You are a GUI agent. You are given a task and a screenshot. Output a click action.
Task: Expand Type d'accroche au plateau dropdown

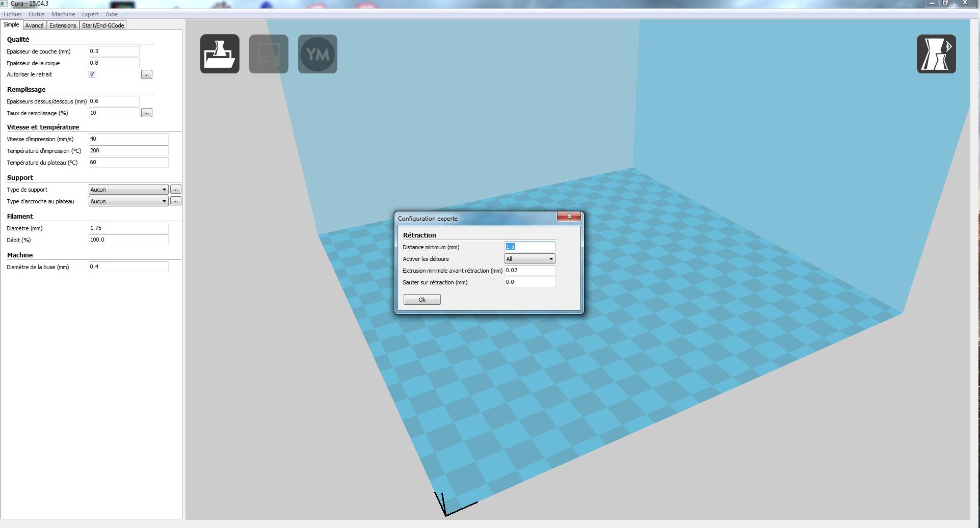(128, 201)
